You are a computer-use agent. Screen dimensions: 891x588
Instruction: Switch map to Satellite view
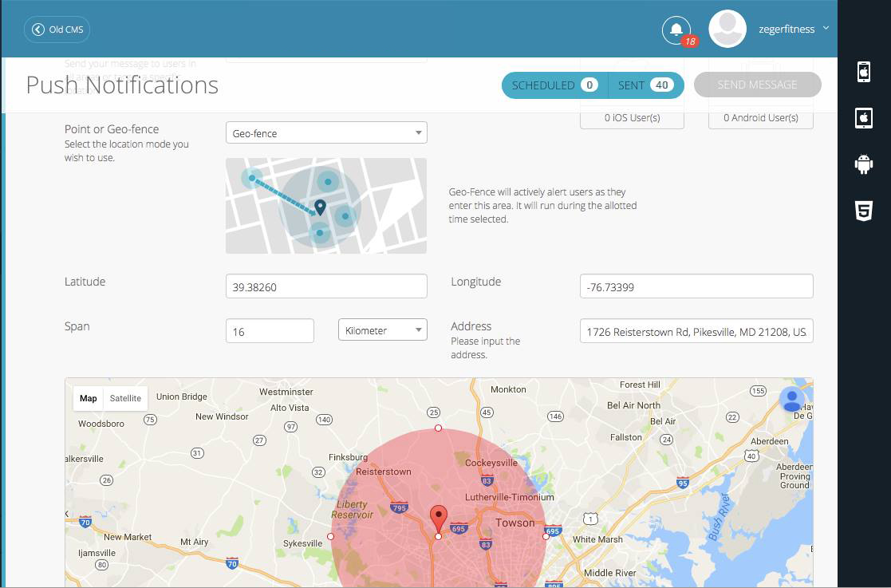coord(125,398)
